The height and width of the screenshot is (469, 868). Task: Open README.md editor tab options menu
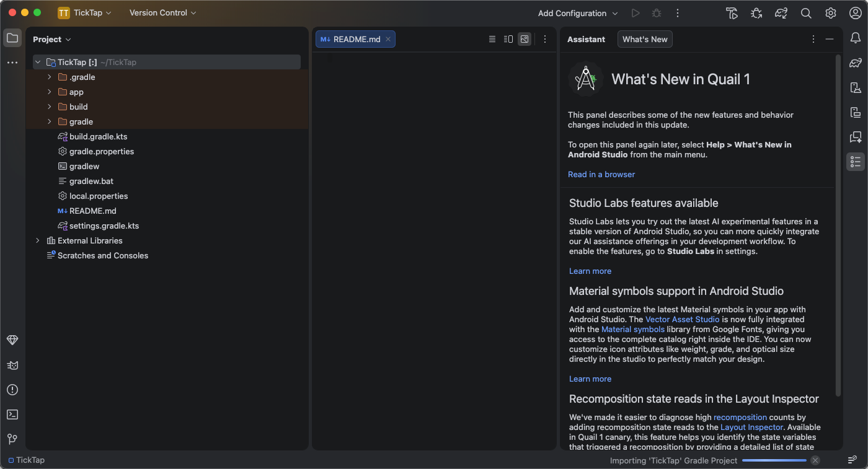point(545,39)
